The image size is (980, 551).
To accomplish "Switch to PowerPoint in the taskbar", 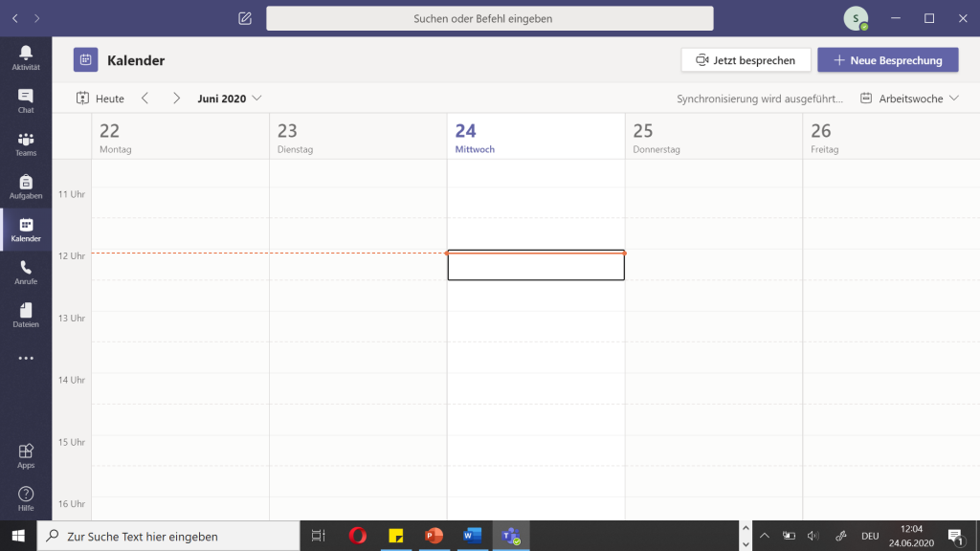I will 434,536.
